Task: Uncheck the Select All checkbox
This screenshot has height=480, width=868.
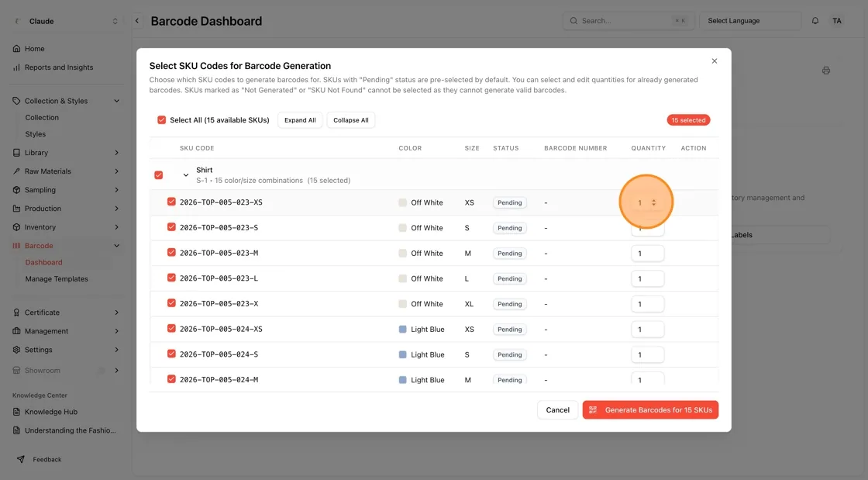Action: 162,120
